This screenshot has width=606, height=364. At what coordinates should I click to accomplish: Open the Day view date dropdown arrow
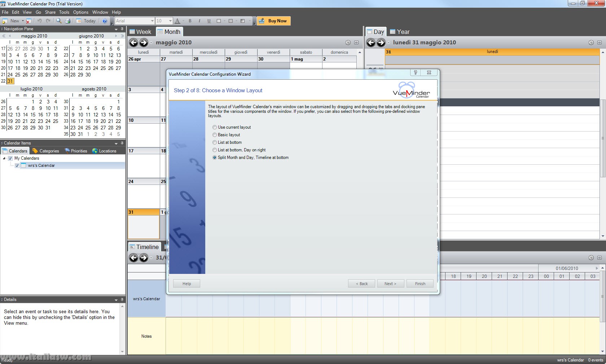pos(388,43)
